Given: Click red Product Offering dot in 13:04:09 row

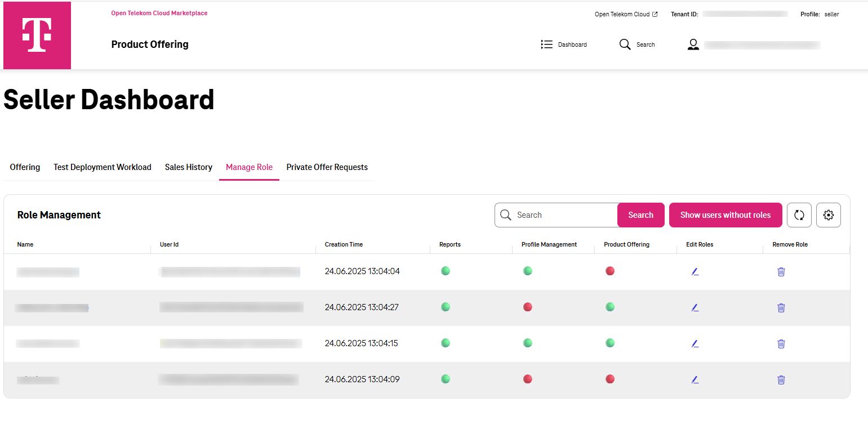Looking at the screenshot, I should point(610,379).
